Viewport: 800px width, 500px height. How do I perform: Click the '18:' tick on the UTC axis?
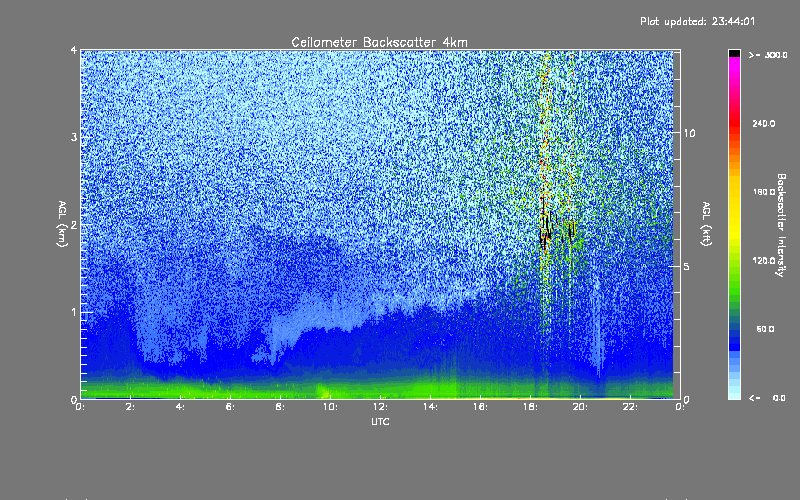[x=530, y=407]
